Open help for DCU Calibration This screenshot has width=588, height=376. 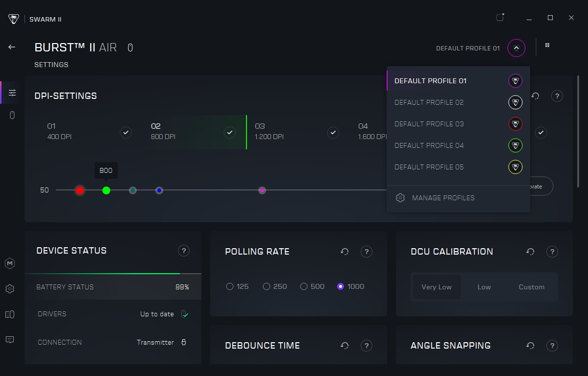click(x=552, y=252)
